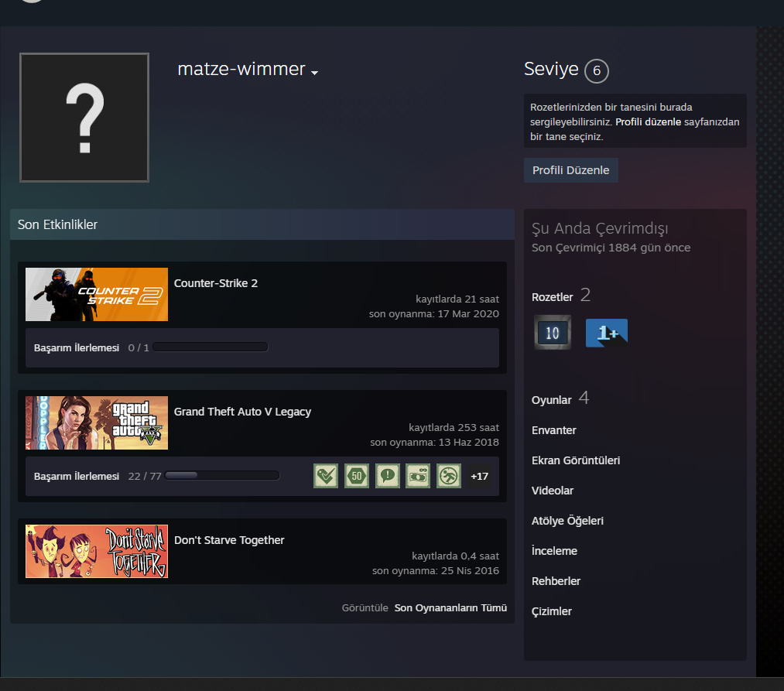
Task: View the running figure achievement icon
Action: coord(449,476)
